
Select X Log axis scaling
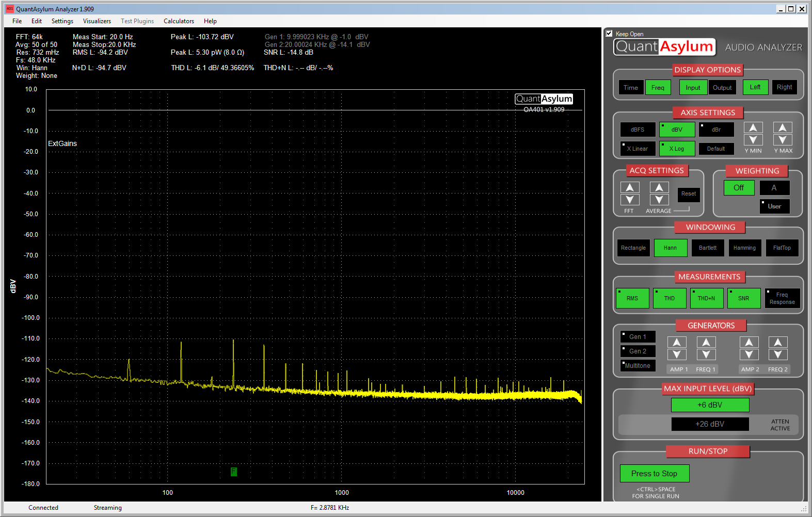pos(677,149)
